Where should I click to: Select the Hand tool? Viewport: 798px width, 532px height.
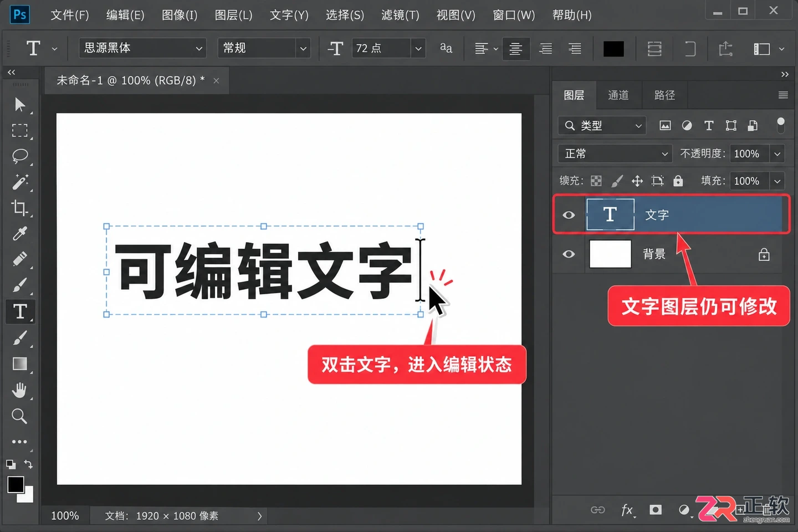coord(20,390)
